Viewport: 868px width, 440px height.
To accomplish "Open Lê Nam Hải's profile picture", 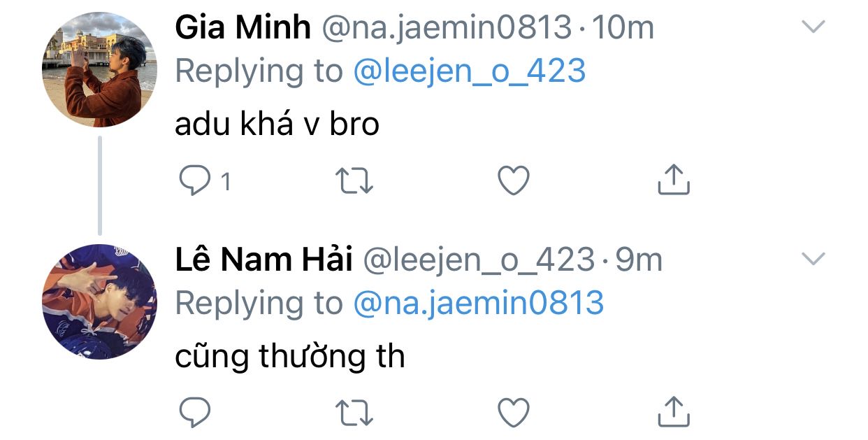I will point(99,301).
